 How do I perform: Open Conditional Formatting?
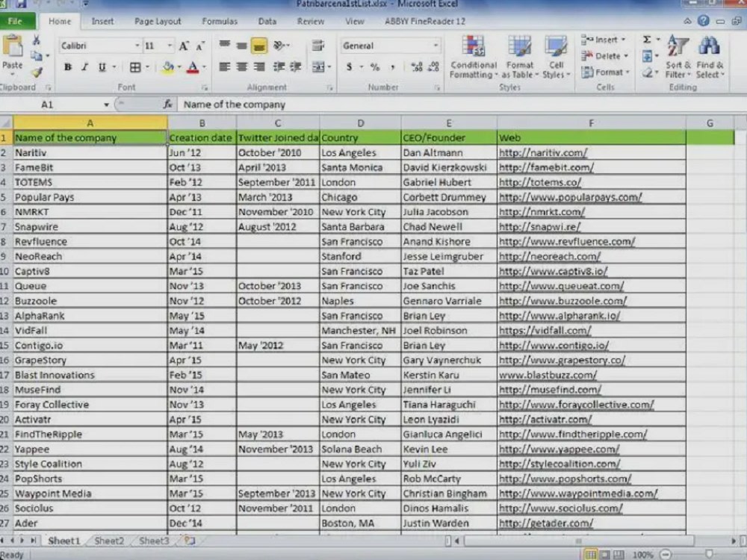474,57
